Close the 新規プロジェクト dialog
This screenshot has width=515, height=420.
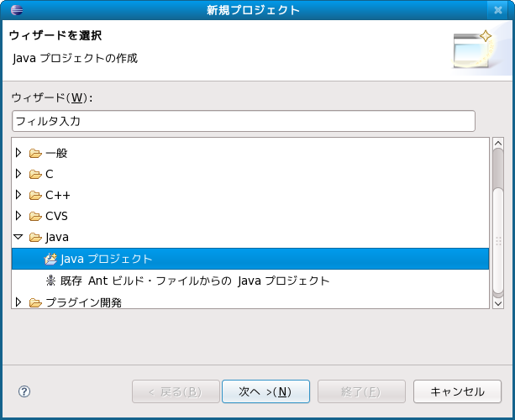(498, 10)
